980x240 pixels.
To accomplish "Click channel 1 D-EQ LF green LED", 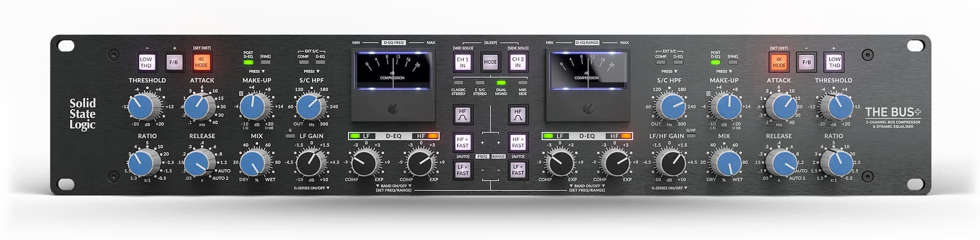I will [x=354, y=136].
